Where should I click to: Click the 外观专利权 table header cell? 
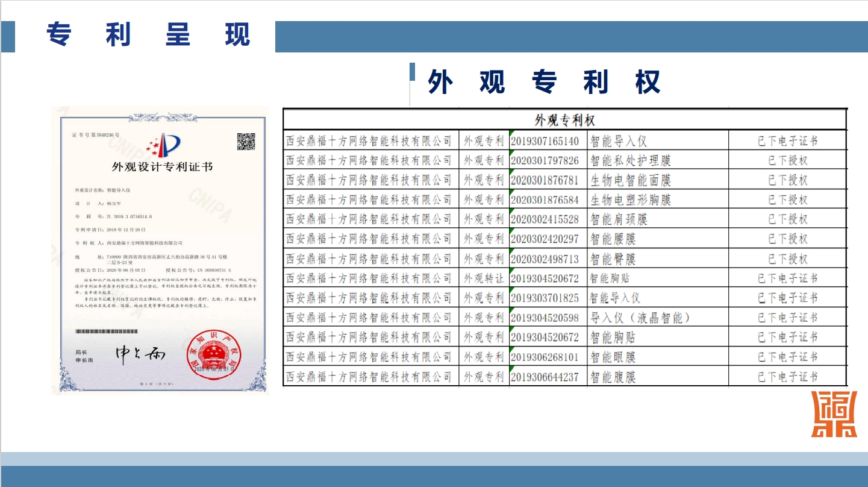pyautogui.click(x=564, y=119)
